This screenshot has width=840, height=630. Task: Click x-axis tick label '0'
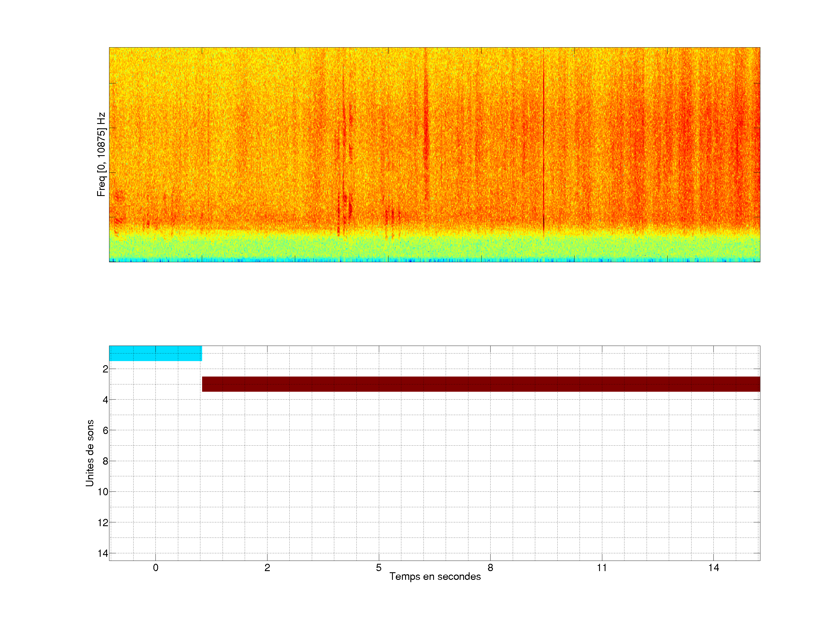156,568
